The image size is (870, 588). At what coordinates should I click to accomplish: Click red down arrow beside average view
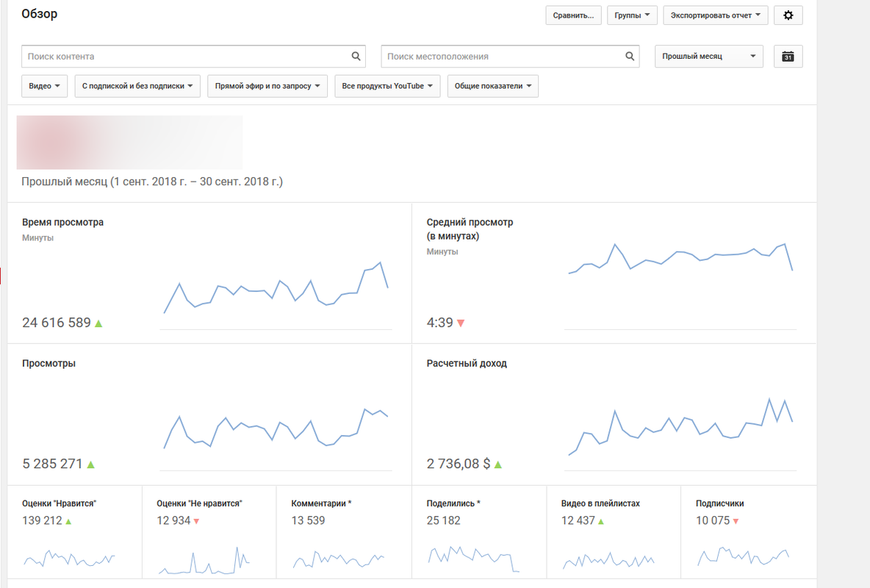coord(461,323)
